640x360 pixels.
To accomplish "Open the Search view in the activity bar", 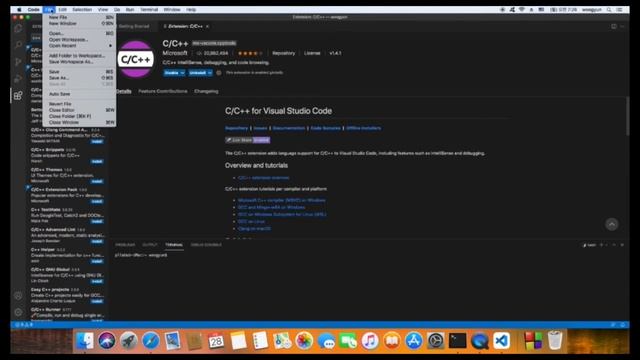I will [x=18, y=45].
